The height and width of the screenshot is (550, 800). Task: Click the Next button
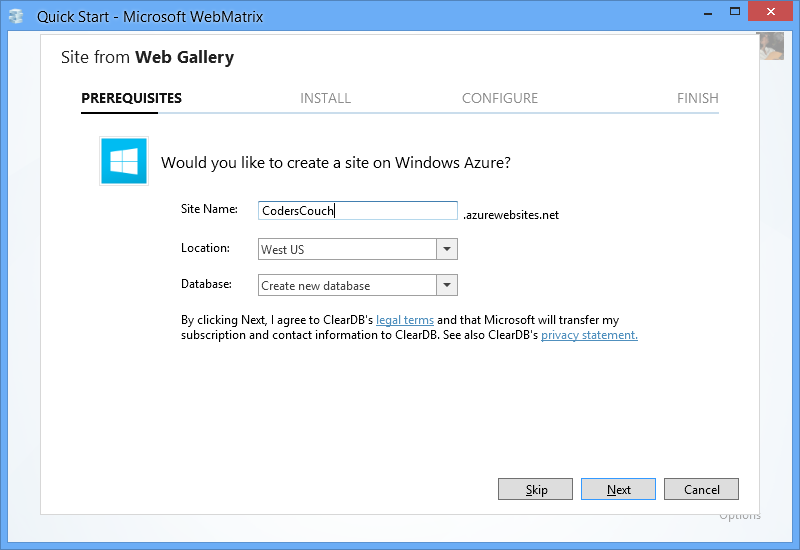618,489
